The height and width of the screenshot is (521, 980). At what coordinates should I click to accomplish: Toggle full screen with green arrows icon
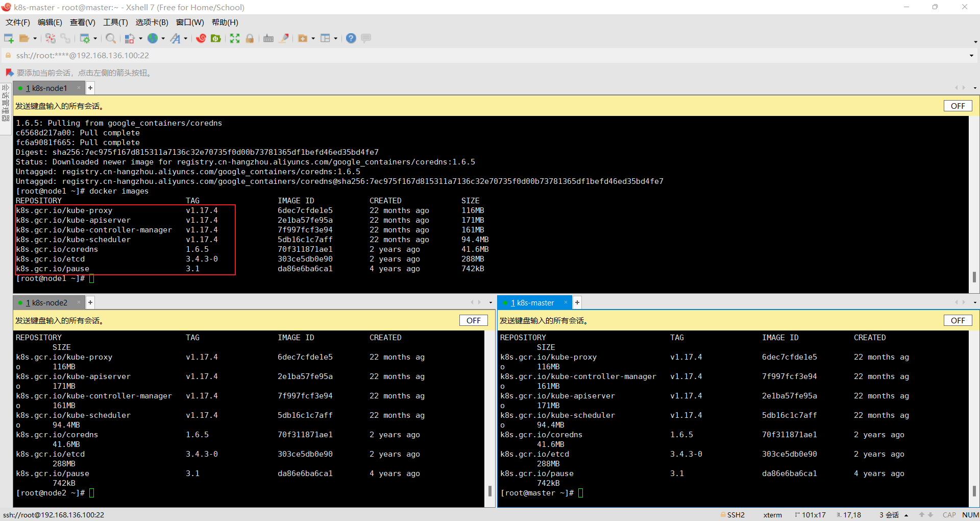click(235, 38)
